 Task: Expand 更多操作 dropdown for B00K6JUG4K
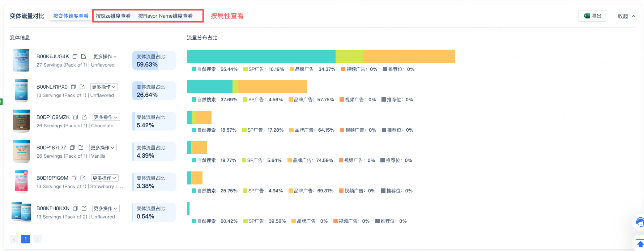click(x=105, y=56)
